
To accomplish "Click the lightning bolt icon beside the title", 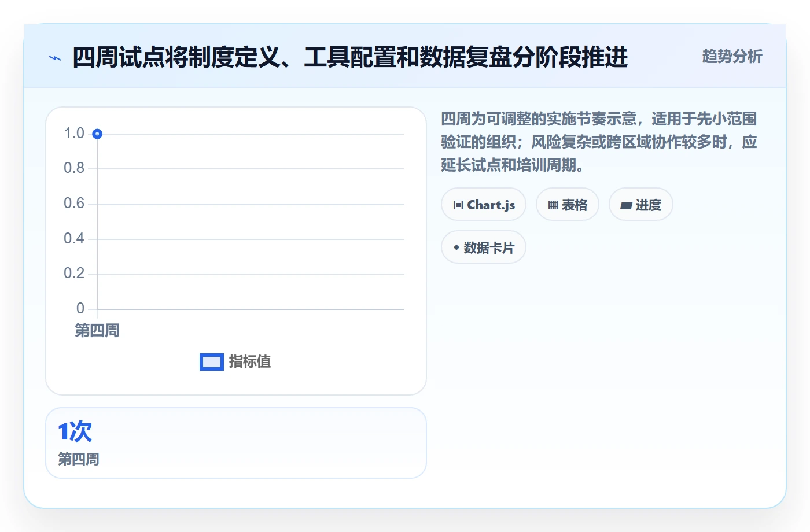I will [55, 58].
